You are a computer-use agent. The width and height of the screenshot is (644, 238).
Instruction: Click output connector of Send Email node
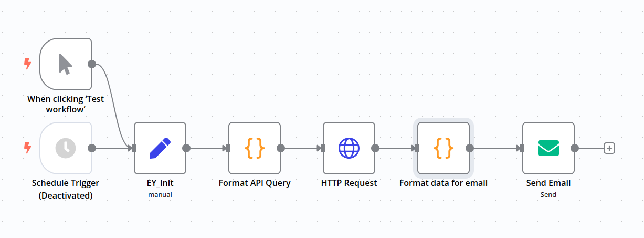pos(575,148)
